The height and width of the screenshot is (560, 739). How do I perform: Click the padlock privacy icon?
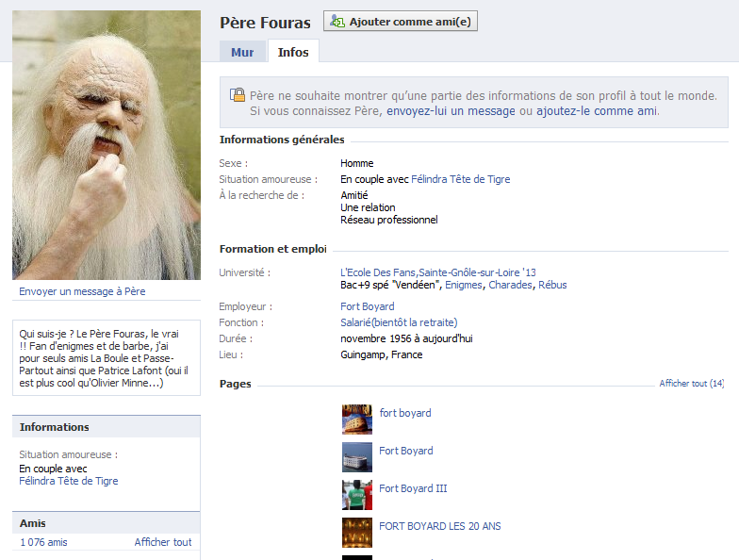(x=238, y=94)
